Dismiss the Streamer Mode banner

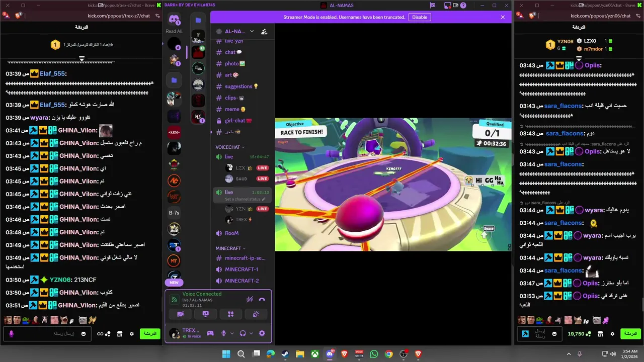(502, 17)
